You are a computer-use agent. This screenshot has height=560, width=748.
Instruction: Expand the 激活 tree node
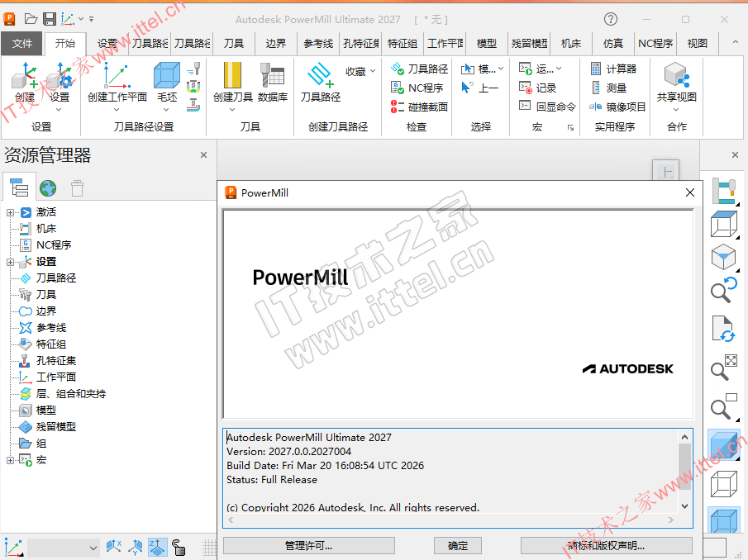point(10,212)
